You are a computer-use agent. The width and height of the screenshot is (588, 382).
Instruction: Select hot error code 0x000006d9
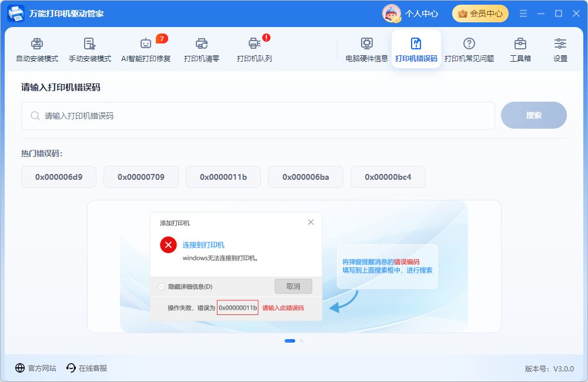pos(59,177)
